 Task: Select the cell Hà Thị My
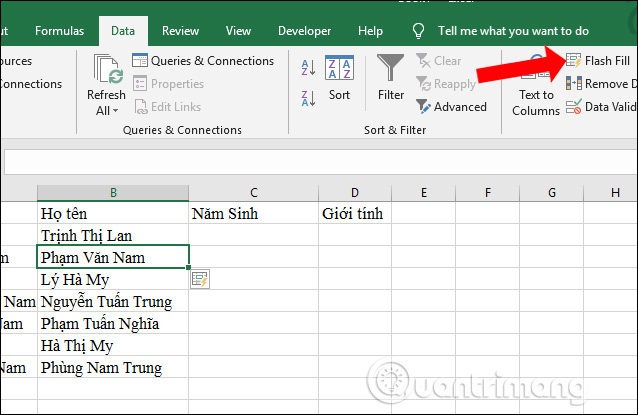tap(113, 345)
